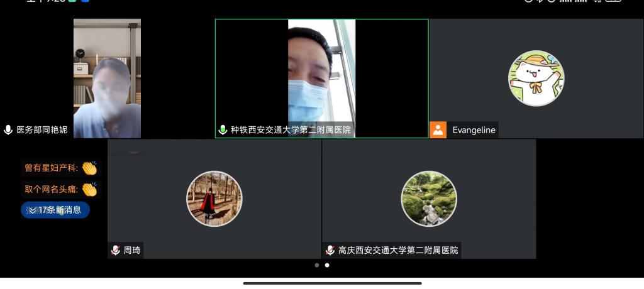Select the second page indicator dot
Image resolution: width=644 pixels, height=289 pixels.
327,265
